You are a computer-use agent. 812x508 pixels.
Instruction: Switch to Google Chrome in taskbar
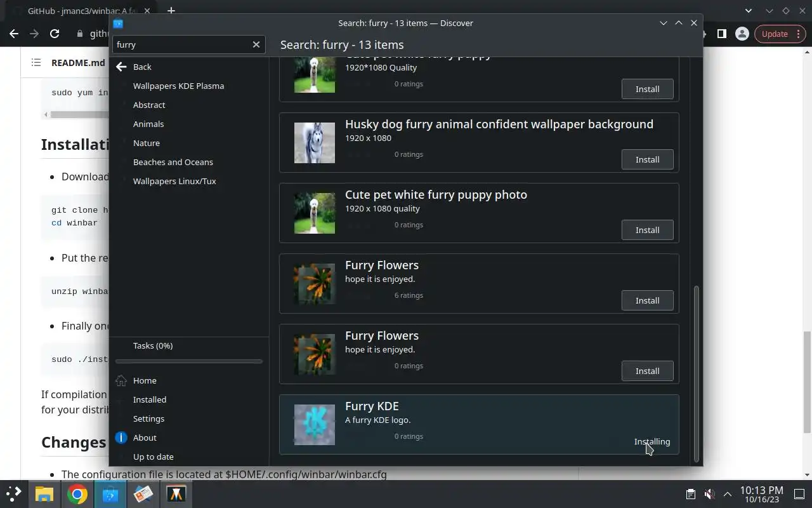77,493
